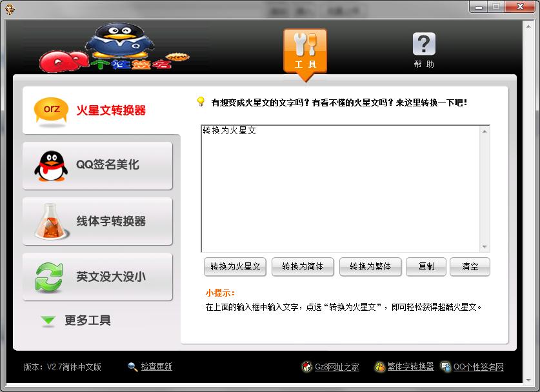540x392 pixels.
Task: Open the 检查更新 link
Action: (156, 367)
